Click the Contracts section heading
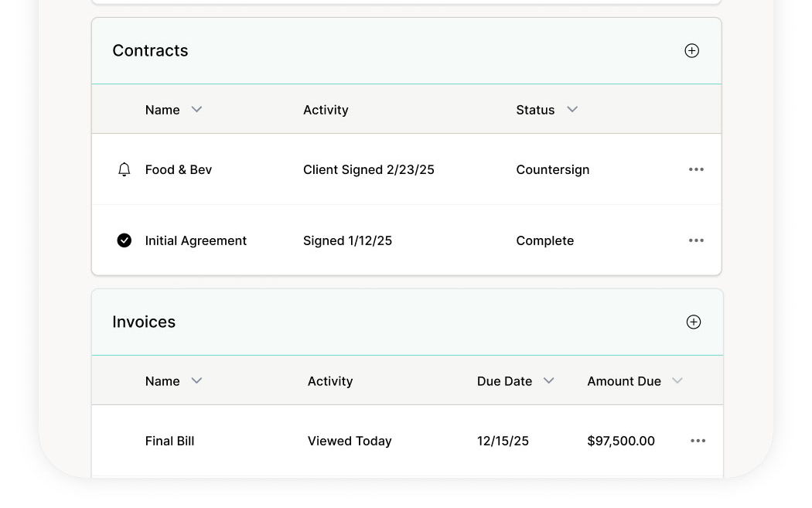 (x=150, y=51)
